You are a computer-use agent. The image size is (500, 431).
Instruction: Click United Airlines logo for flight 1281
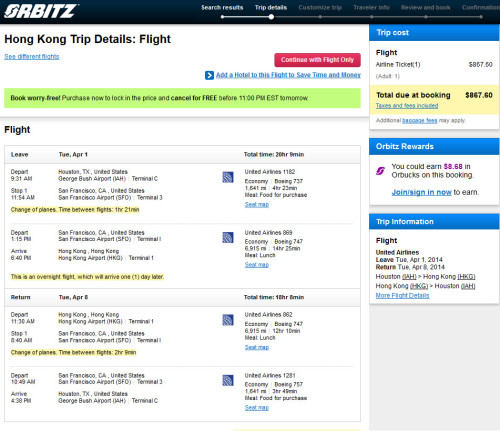click(228, 380)
